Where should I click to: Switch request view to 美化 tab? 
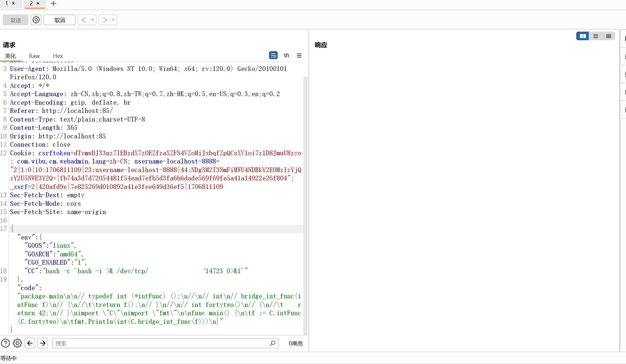10,56
